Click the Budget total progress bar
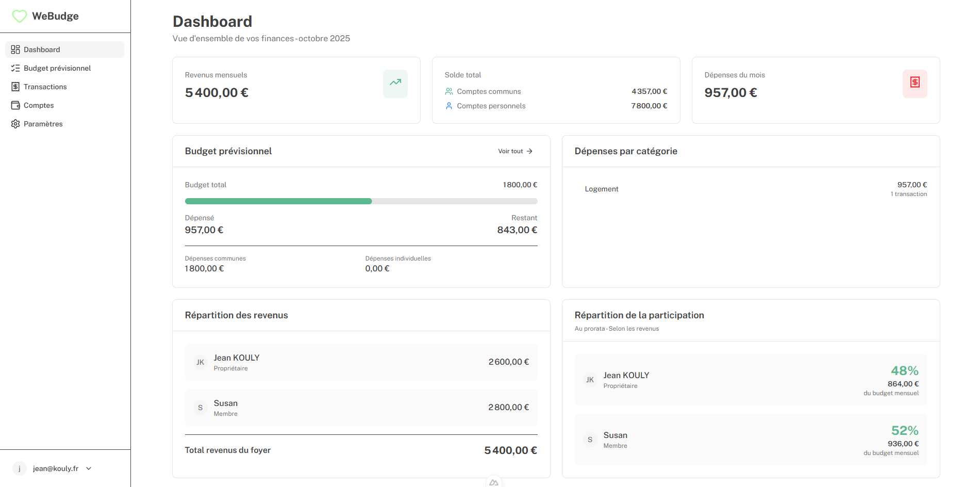The image size is (980, 487). (361, 201)
